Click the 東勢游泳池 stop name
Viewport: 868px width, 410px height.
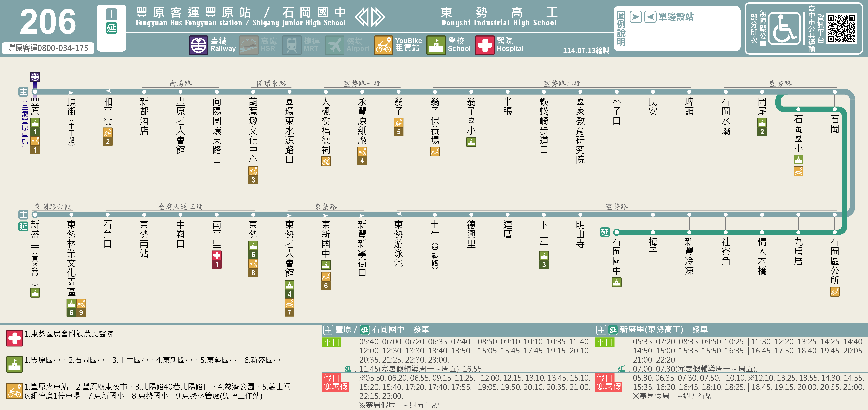[x=398, y=244]
